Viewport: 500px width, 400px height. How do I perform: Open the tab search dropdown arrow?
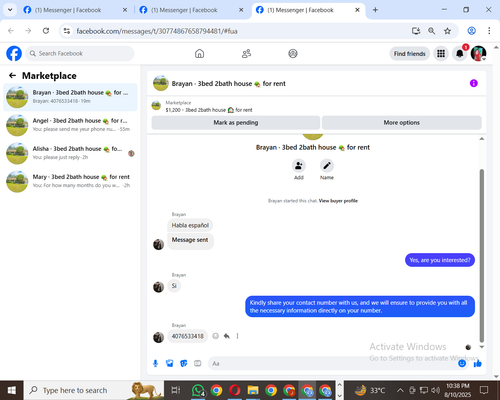pos(10,10)
